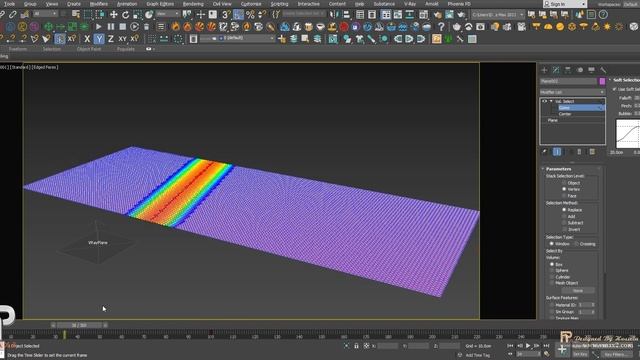640x360 pixels.
Task: Select Box volume option
Action: tap(552, 264)
